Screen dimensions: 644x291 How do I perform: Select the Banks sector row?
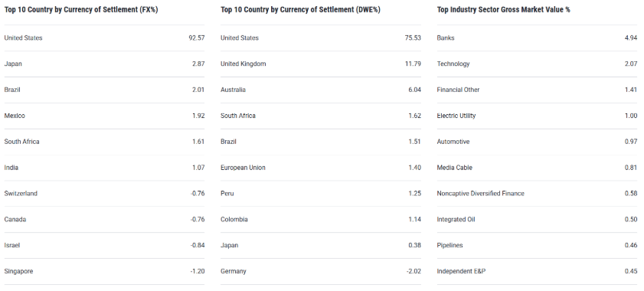click(x=538, y=38)
